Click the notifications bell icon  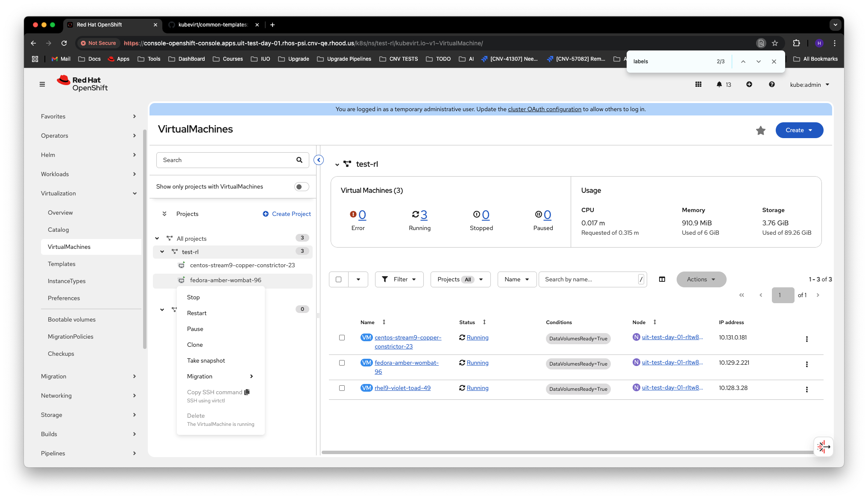(x=719, y=85)
